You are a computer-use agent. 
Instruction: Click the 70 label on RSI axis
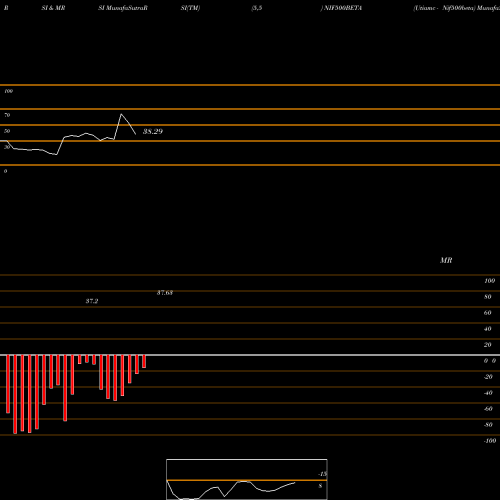7,115
